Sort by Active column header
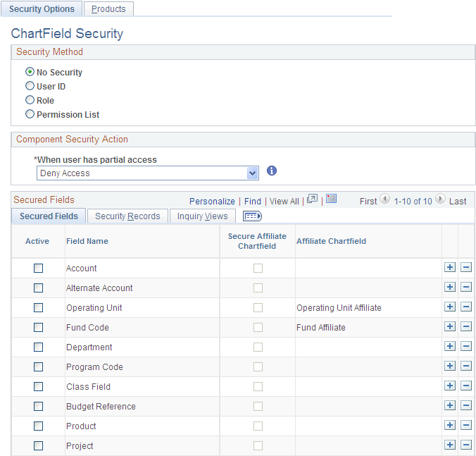 pos(37,241)
